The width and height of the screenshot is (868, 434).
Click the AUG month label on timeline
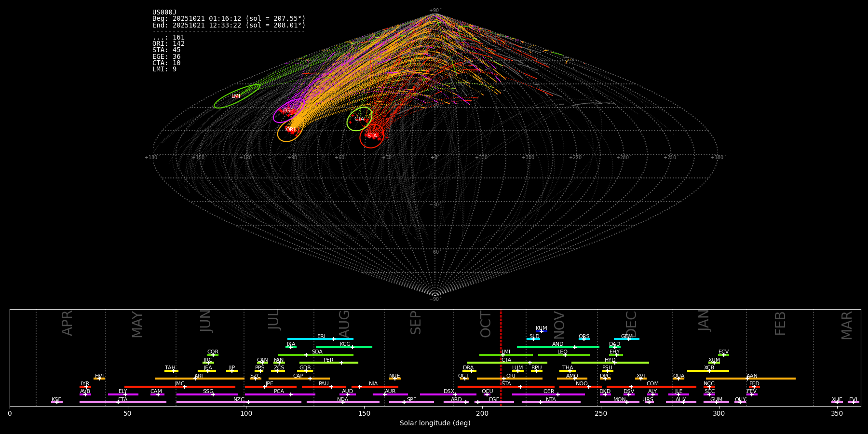pyautogui.click(x=345, y=324)
